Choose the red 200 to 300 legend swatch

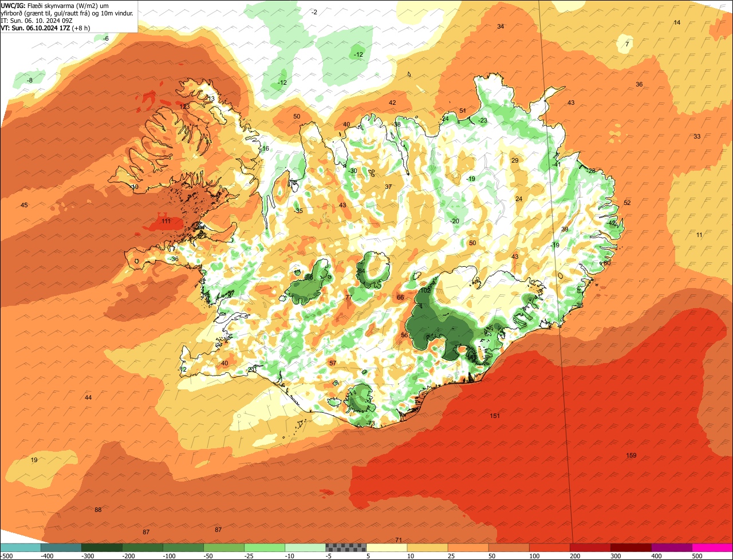click(x=590, y=547)
